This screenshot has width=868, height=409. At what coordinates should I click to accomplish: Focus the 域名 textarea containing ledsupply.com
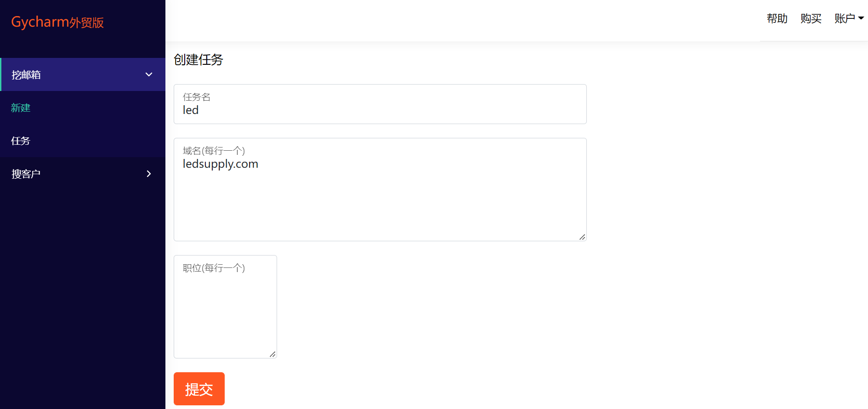click(x=380, y=189)
